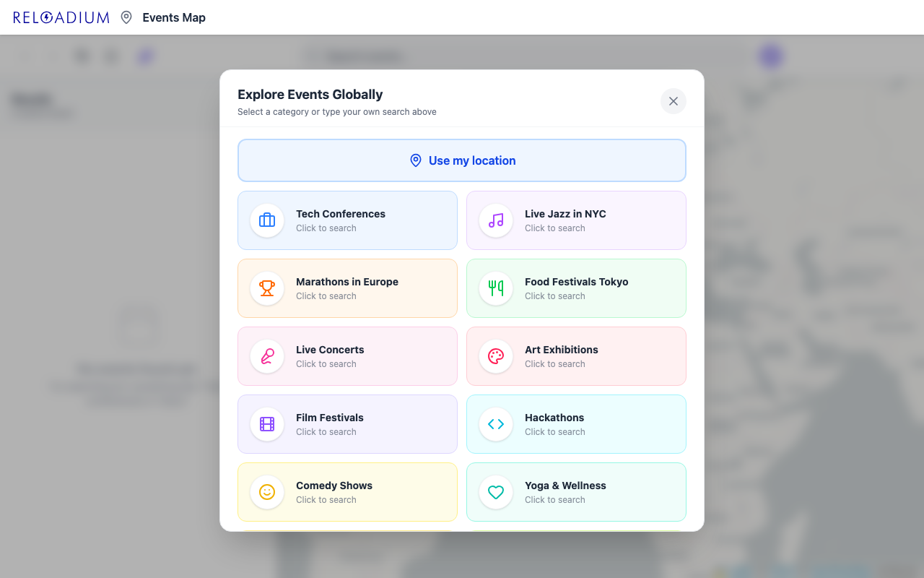Click the fork icon on Food Festivals Tokyo
This screenshot has height=578, width=924.
coord(495,288)
